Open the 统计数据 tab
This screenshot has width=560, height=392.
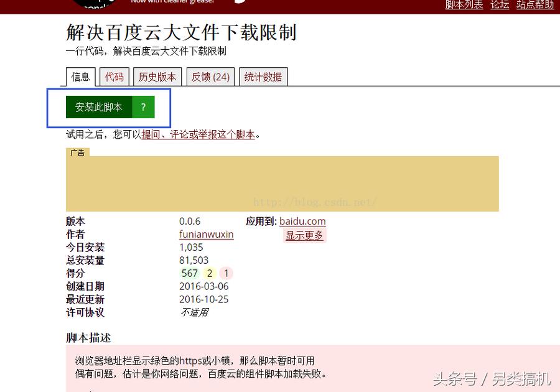click(x=263, y=77)
